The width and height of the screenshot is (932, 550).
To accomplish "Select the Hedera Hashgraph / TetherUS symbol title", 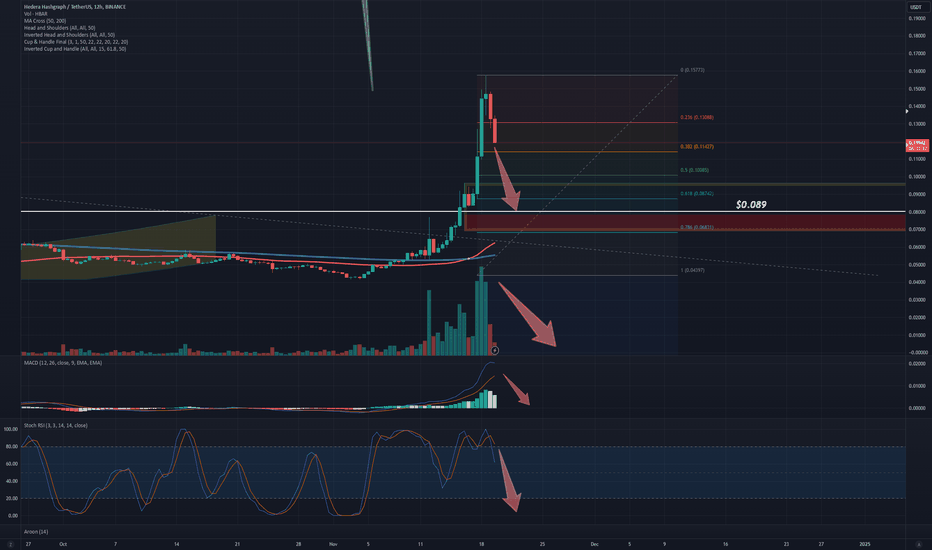I will pyautogui.click(x=75, y=7).
